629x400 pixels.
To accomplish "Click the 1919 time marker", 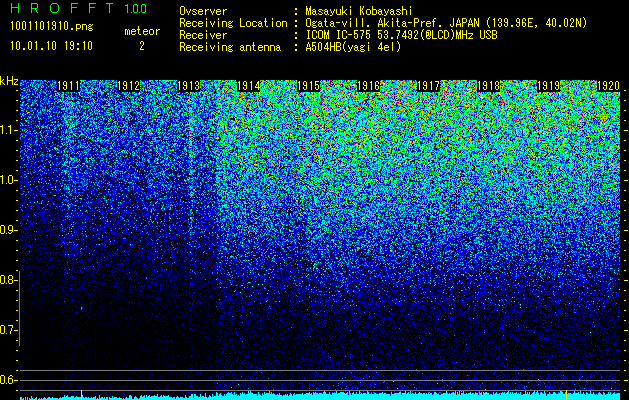I will coord(548,86).
